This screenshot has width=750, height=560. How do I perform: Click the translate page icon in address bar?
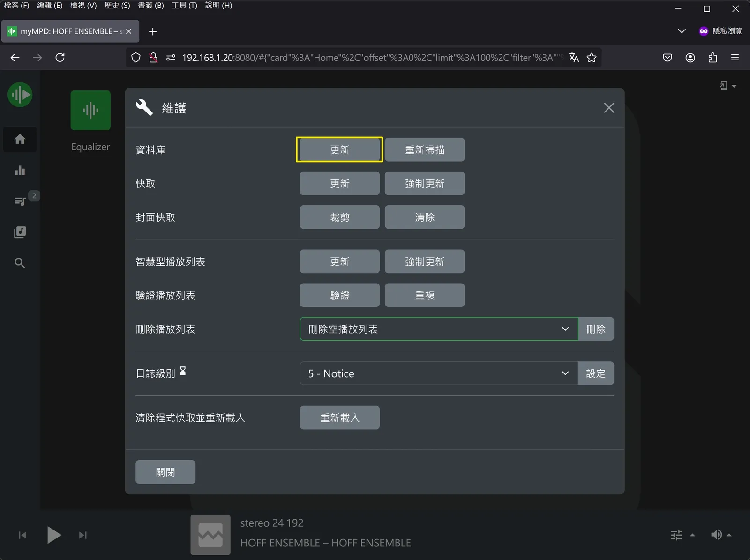tap(574, 58)
